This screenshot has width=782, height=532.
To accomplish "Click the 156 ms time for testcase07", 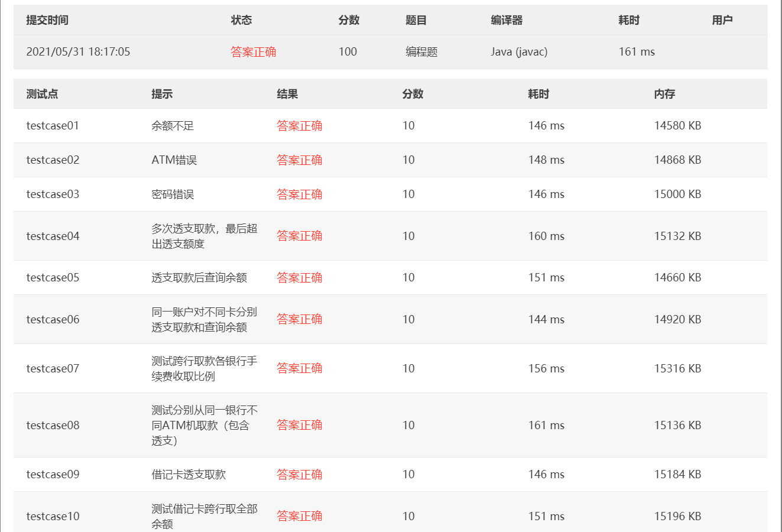I will tap(546, 369).
